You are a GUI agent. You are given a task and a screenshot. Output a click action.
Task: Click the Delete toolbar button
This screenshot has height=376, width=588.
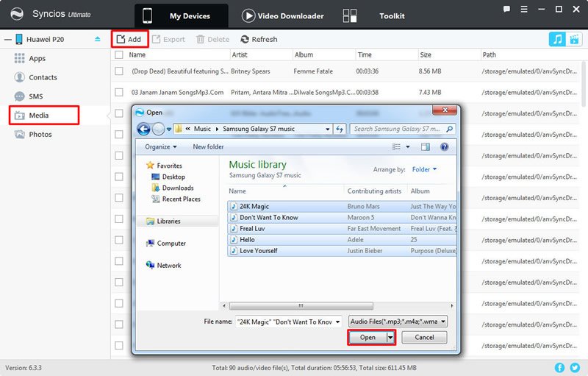[212, 39]
